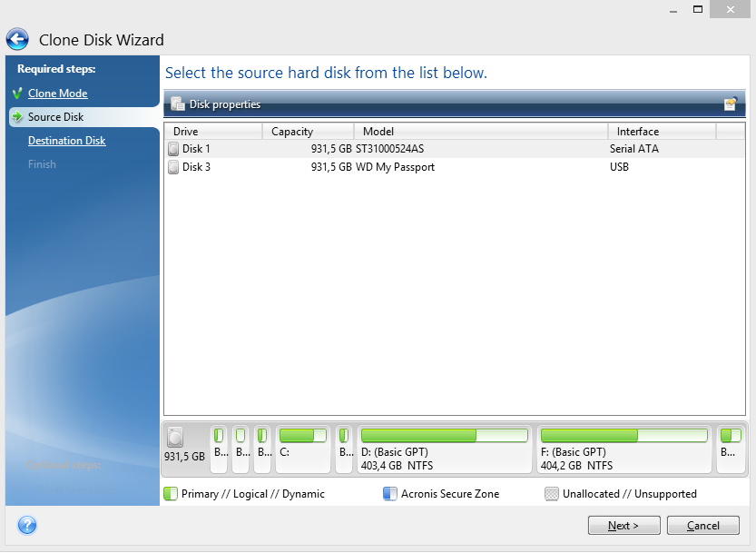Open the Destination Disk step
This screenshot has height=553, width=756.
[66, 141]
